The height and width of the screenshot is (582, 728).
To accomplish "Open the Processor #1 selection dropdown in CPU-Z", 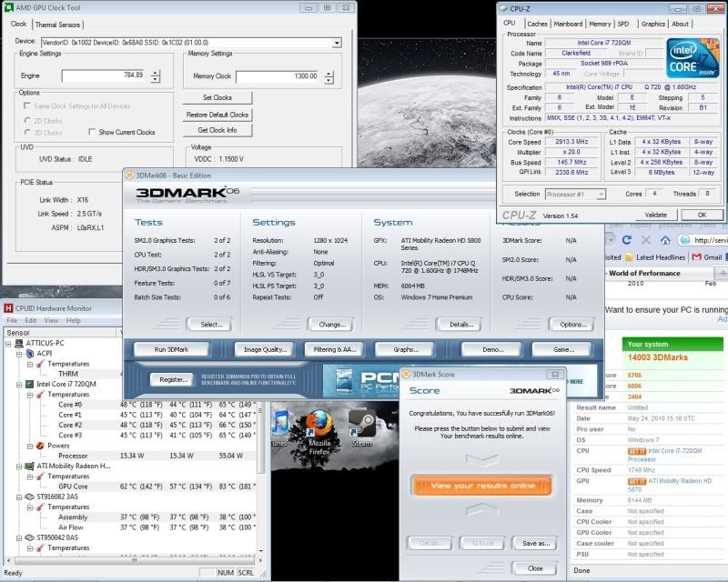I will 601,194.
